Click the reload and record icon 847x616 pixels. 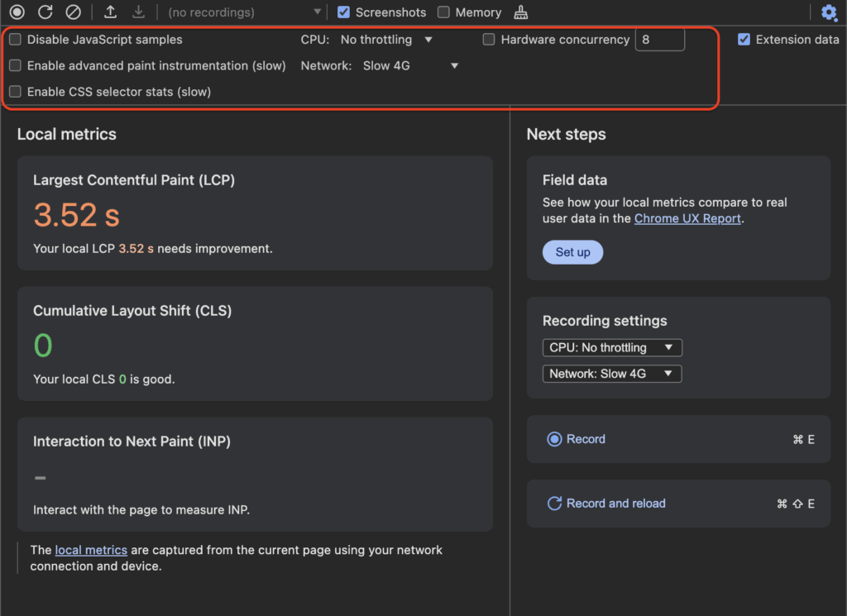pos(45,12)
